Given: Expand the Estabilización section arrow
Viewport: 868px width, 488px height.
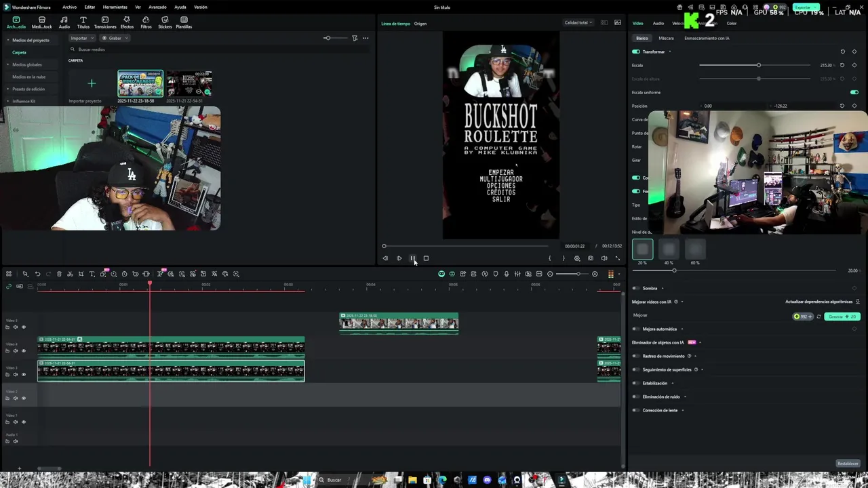Looking at the screenshot, I should 673,383.
